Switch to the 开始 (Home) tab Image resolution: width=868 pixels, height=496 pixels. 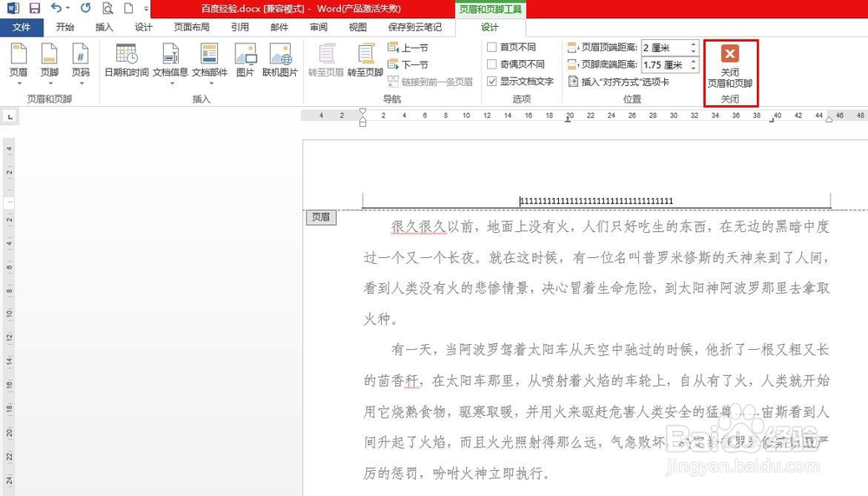tap(65, 27)
